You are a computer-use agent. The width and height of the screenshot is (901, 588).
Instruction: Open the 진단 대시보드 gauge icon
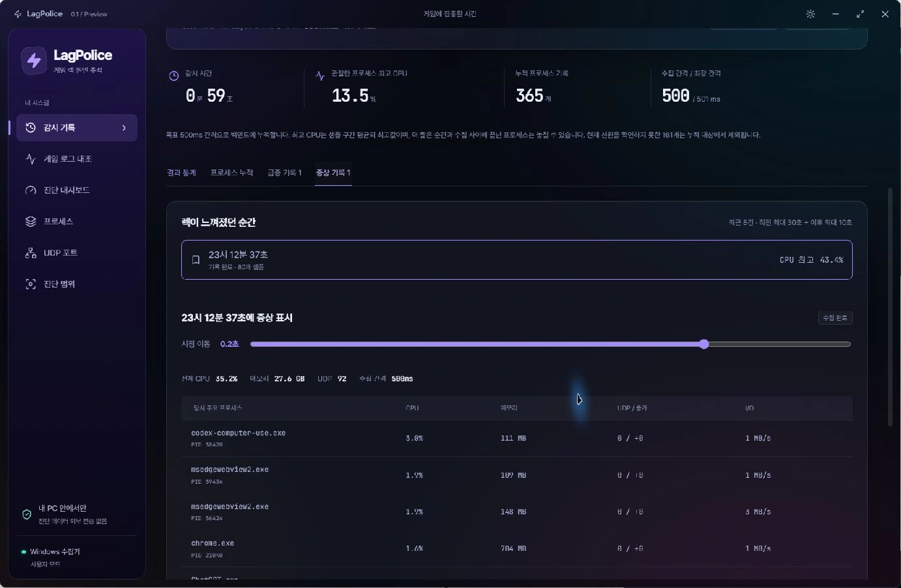pos(31,190)
